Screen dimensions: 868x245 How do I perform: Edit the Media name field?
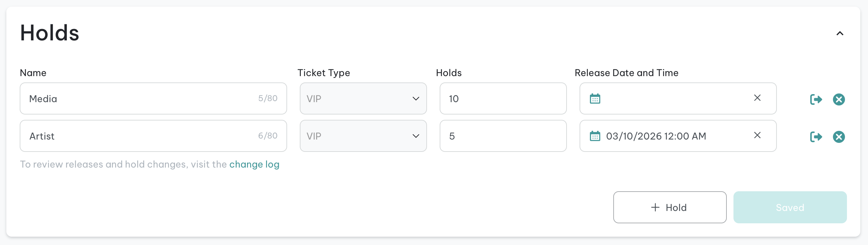click(153, 99)
